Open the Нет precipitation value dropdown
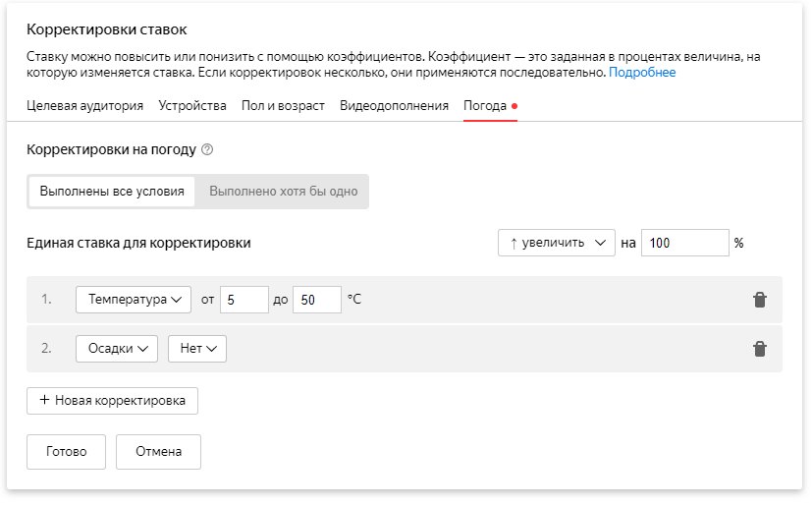This screenshot has width=812, height=506. 197,349
